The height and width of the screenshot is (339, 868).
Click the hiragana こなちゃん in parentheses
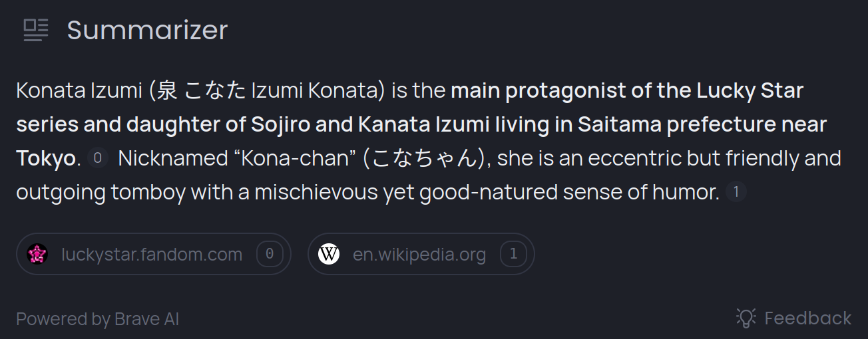(x=425, y=159)
